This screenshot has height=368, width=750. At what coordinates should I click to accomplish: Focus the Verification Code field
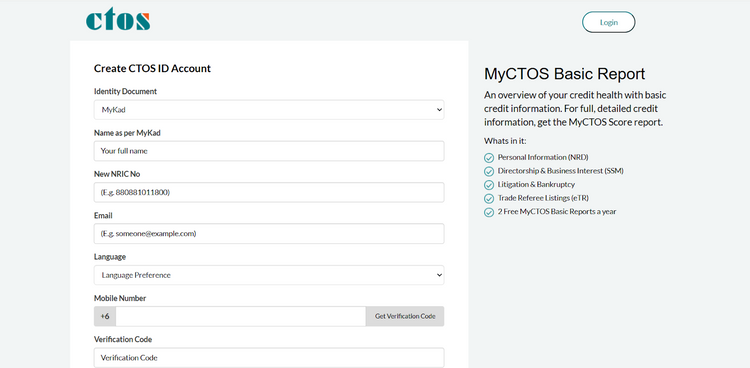coord(269,357)
